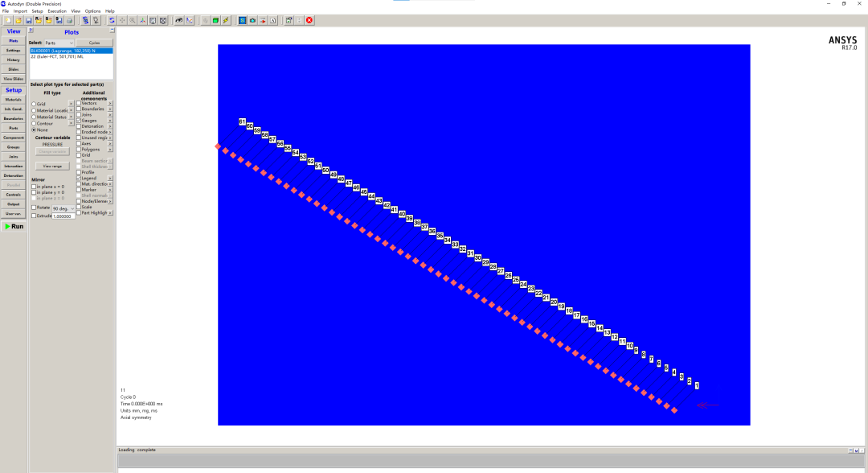Click the Run button
The height and width of the screenshot is (473, 868).
click(x=14, y=226)
